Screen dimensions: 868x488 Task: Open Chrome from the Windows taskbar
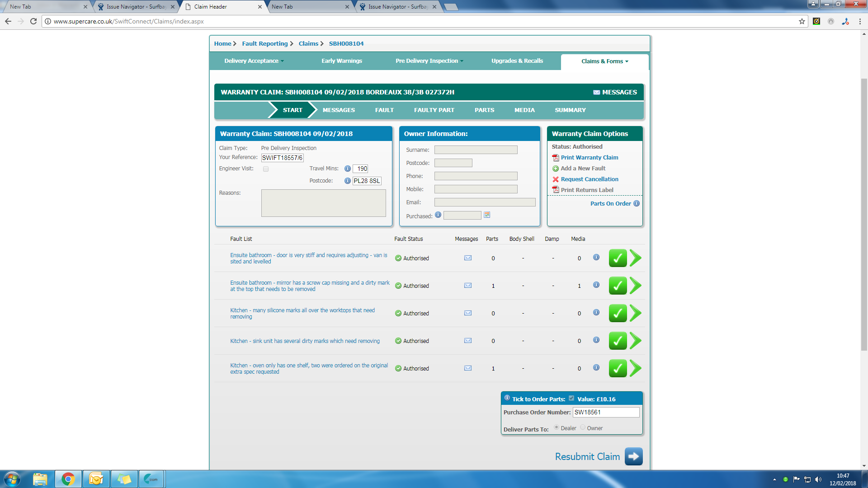coord(68,479)
